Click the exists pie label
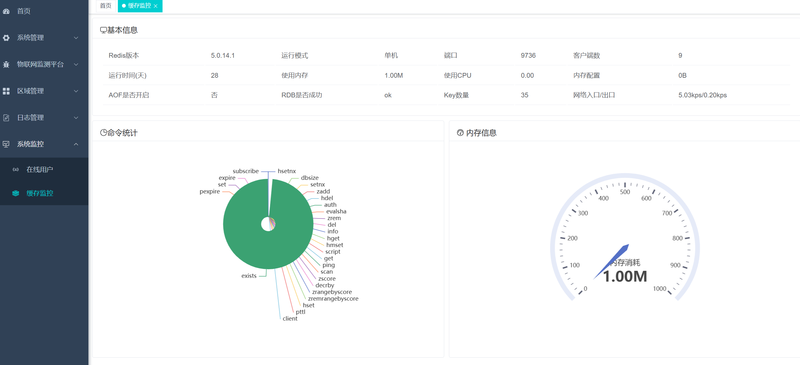The width and height of the screenshot is (800, 365). tap(248, 276)
